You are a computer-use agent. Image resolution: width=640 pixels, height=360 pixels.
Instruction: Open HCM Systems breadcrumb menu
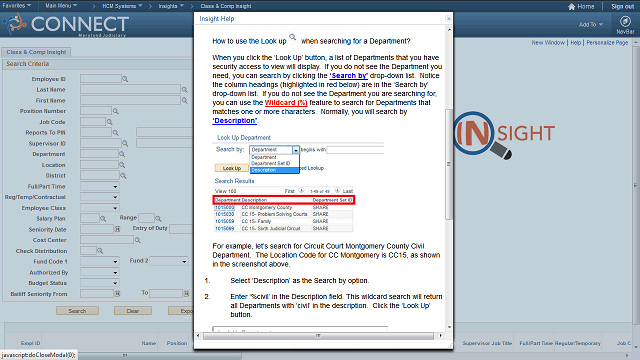(x=122, y=6)
